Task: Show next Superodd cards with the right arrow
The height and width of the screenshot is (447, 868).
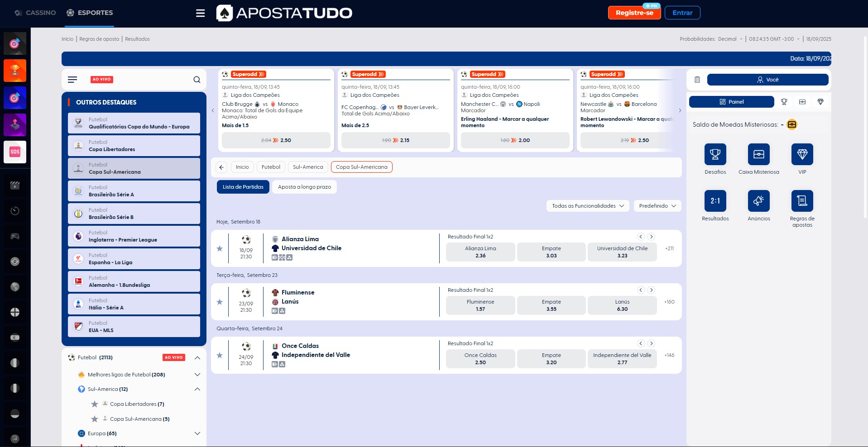Action: coord(680,110)
